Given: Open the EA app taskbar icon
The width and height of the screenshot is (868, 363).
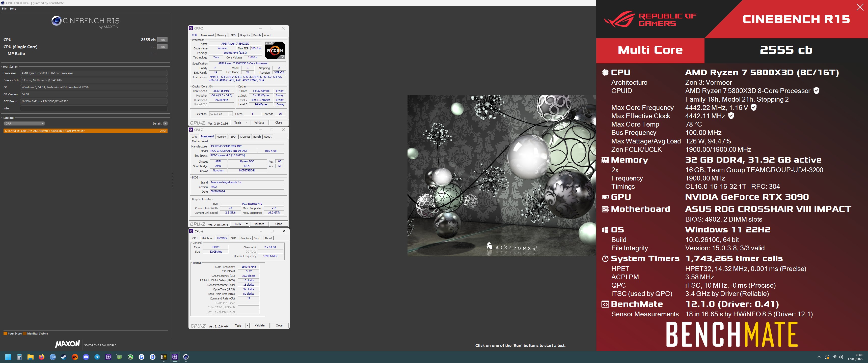Looking at the screenshot, I should 75,357.
